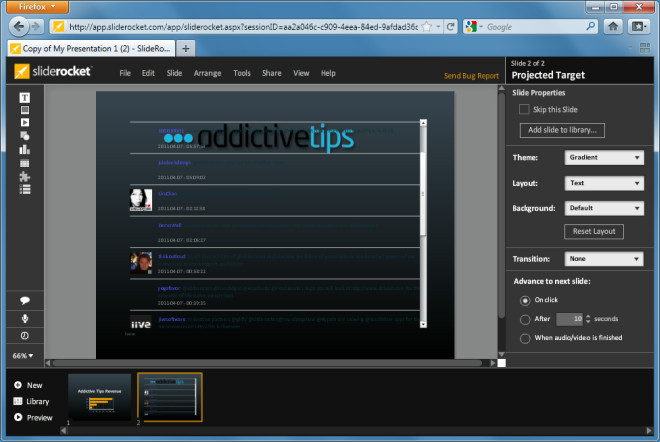The height and width of the screenshot is (442, 660).
Task: Open the audio microphone panel
Action: click(x=25, y=319)
